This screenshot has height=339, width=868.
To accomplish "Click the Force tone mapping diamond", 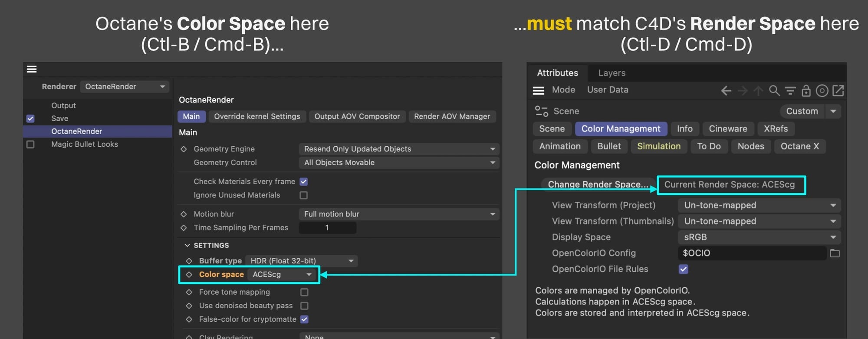I will click(x=189, y=292).
